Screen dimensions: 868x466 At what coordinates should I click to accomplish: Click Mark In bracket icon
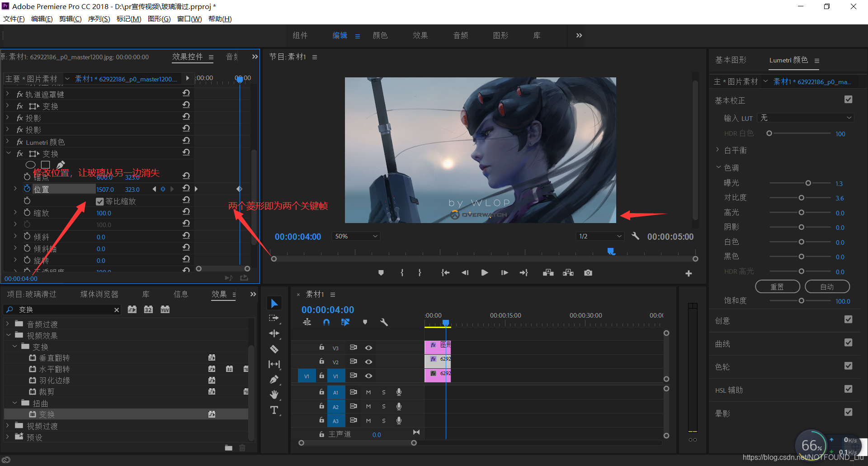(x=402, y=273)
